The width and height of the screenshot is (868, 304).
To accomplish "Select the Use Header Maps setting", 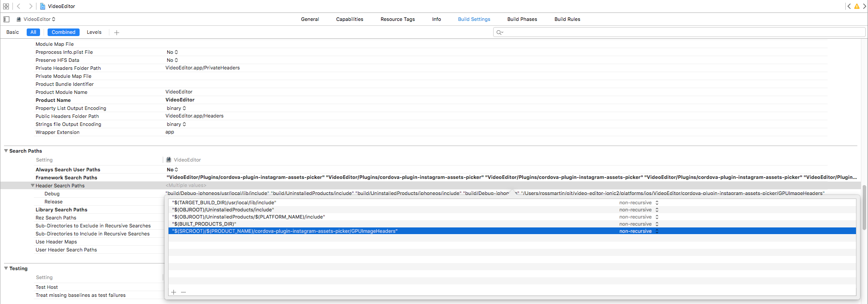I will (56, 242).
